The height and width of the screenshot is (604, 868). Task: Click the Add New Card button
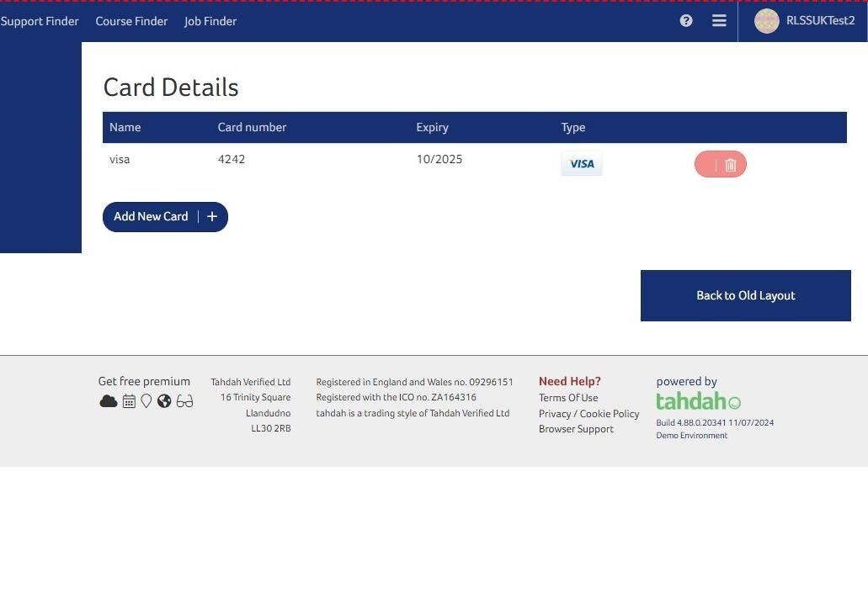165,217
